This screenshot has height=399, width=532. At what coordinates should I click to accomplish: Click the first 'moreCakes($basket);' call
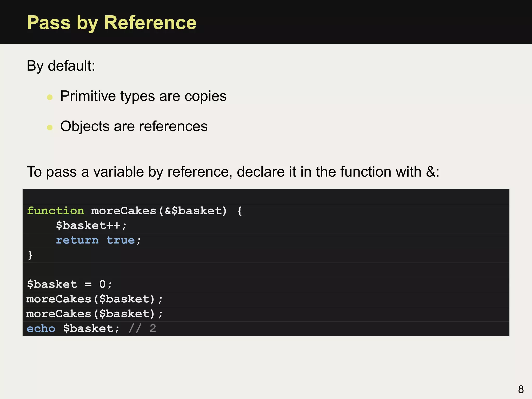coord(95,299)
